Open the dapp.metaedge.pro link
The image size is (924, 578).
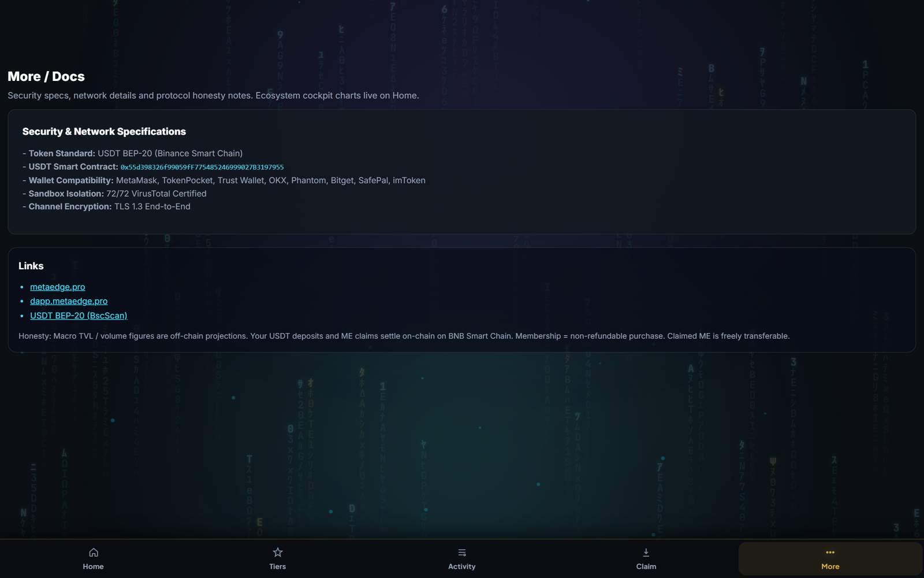click(x=69, y=301)
